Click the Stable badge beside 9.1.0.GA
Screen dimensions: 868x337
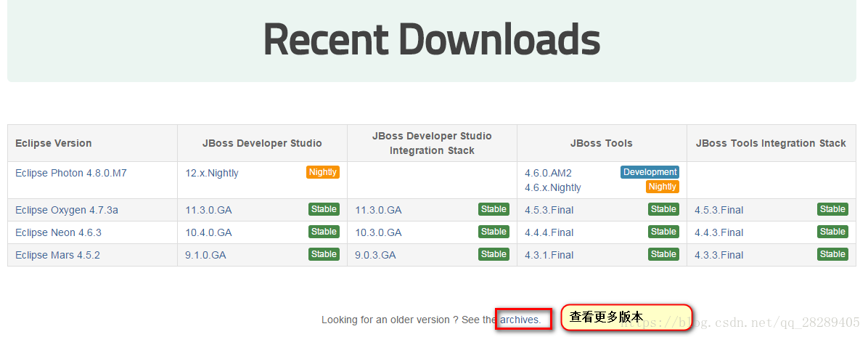[324, 254]
